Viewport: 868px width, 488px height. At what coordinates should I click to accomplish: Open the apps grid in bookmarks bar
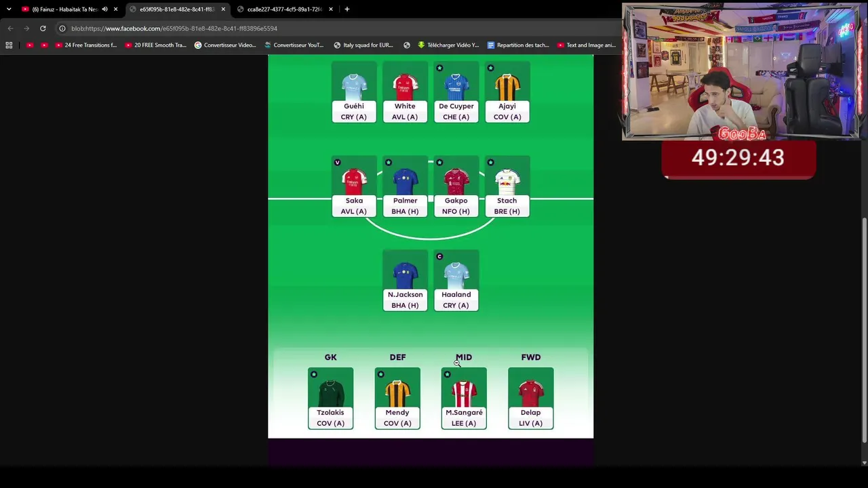9,45
